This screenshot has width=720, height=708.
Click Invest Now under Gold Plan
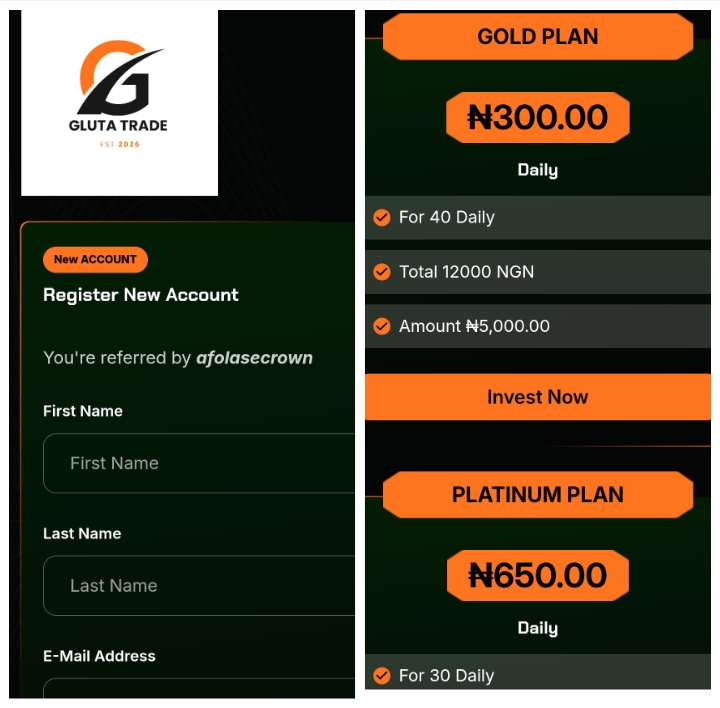coord(538,397)
